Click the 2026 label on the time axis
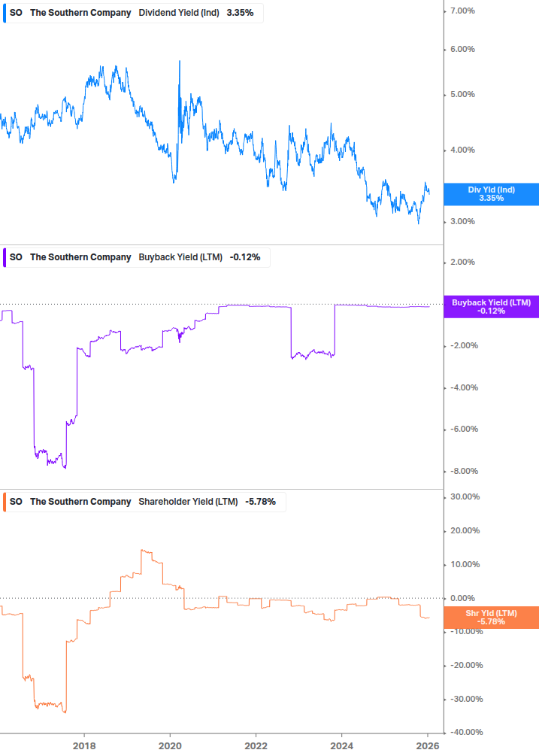The height and width of the screenshot is (756, 539). point(428,745)
